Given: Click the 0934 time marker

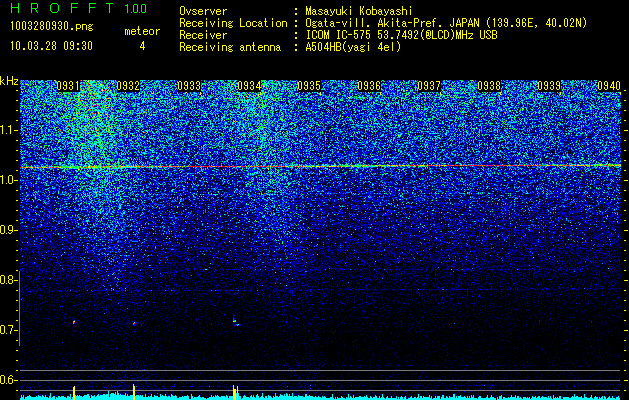Looking at the screenshot, I should coord(249,86).
